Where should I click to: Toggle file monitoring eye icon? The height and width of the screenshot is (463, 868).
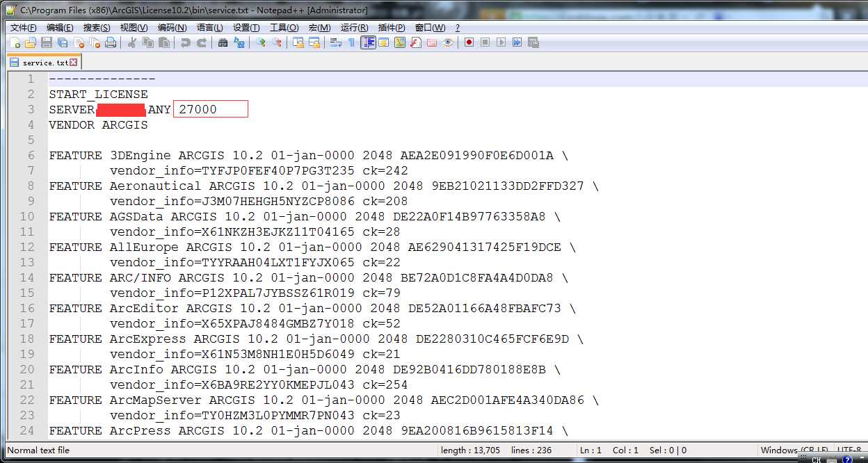(x=448, y=42)
